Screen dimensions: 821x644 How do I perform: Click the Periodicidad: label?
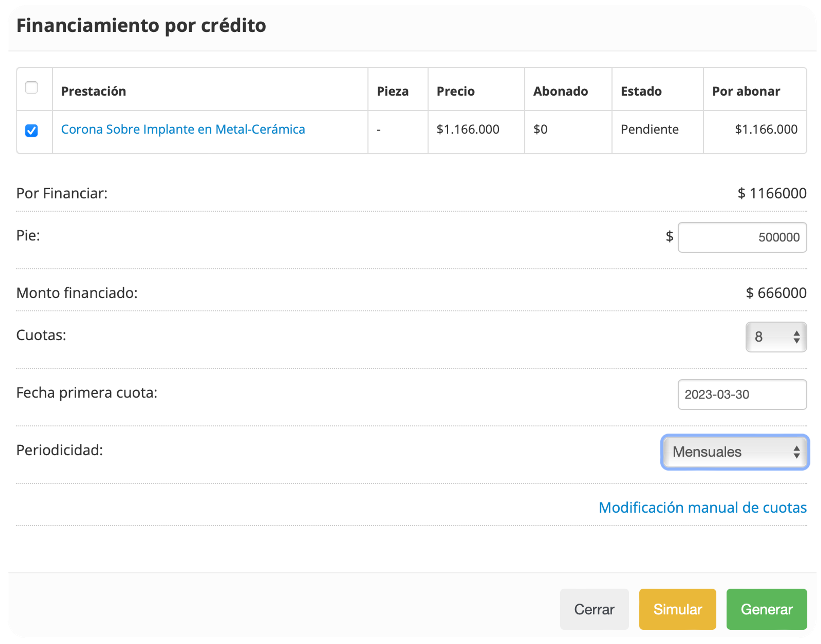(60, 450)
